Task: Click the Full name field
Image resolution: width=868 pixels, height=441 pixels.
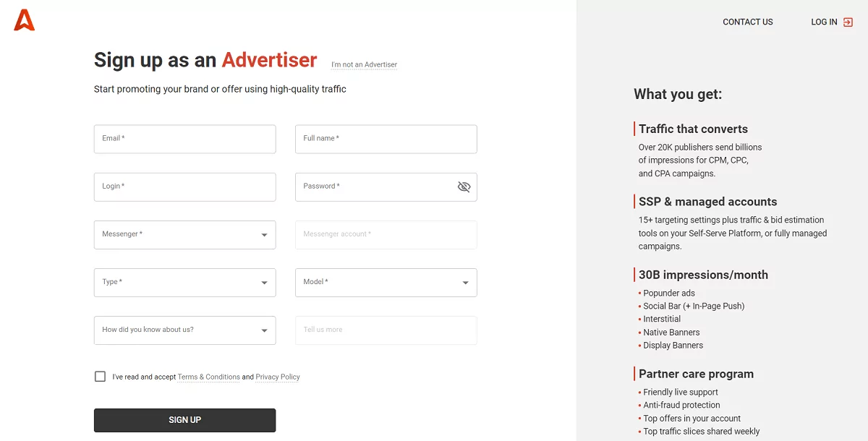Action: click(x=386, y=139)
